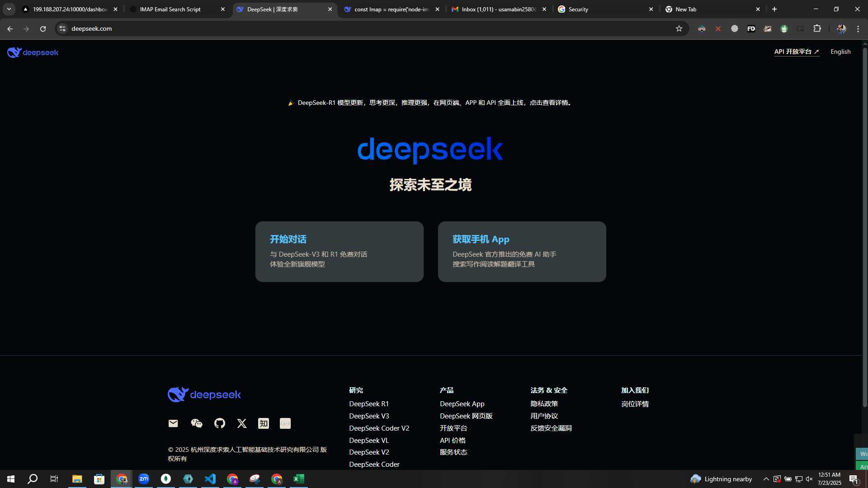Go back to previous page
The image size is (868, 488).
10,28
